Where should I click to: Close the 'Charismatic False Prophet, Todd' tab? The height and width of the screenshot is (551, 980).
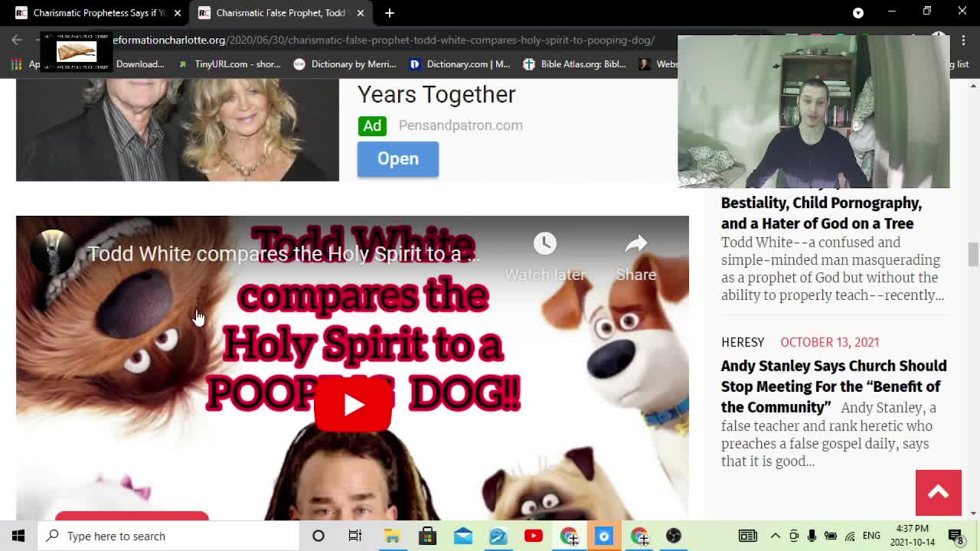(361, 13)
